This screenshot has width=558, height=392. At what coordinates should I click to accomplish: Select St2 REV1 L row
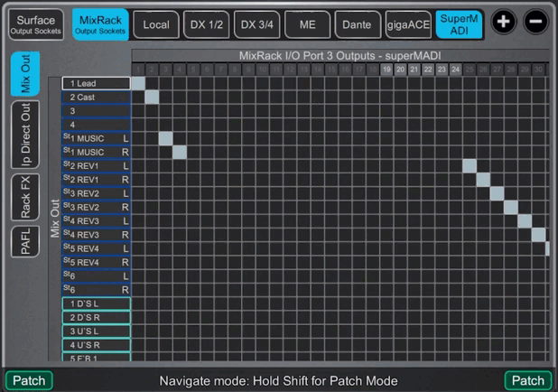pos(97,166)
